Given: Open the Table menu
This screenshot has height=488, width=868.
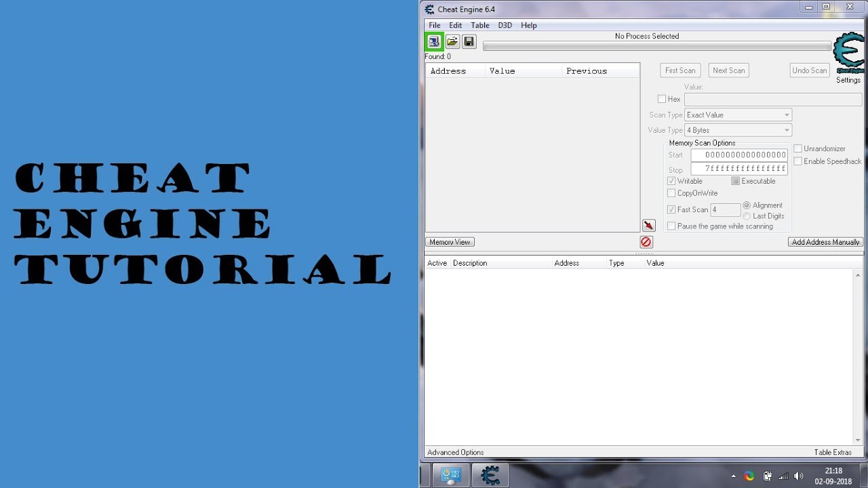Looking at the screenshot, I should (x=480, y=25).
